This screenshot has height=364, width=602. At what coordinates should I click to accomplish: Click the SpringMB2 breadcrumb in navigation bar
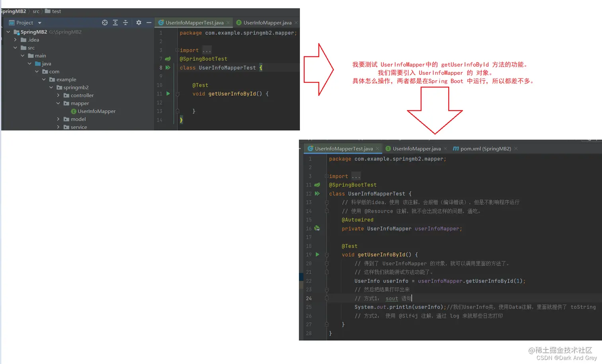(x=14, y=12)
